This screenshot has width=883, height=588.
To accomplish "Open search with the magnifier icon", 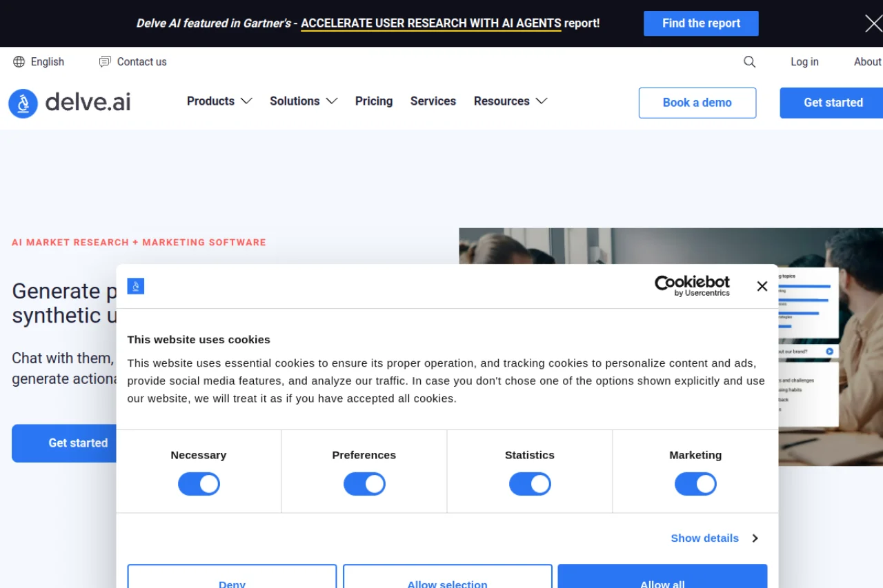I will [749, 62].
